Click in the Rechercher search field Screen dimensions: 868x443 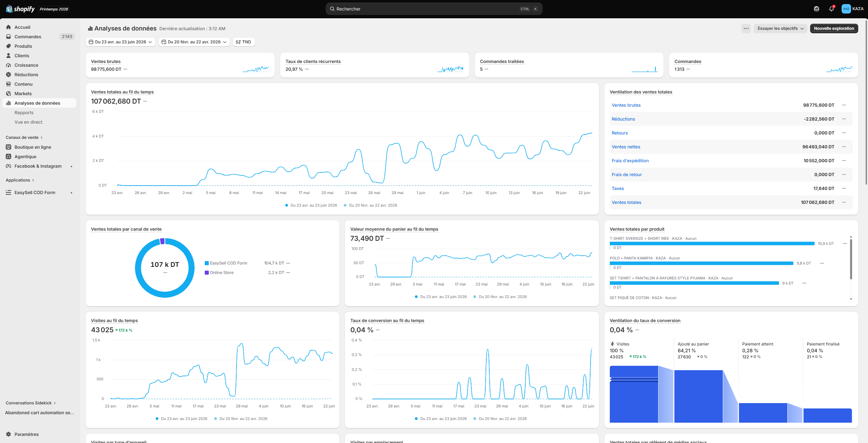(434, 9)
